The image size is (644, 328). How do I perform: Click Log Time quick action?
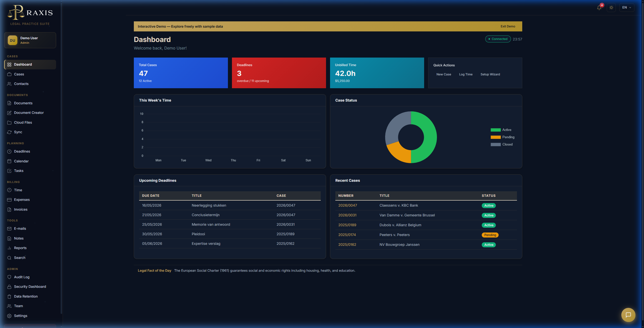coord(466,74)
